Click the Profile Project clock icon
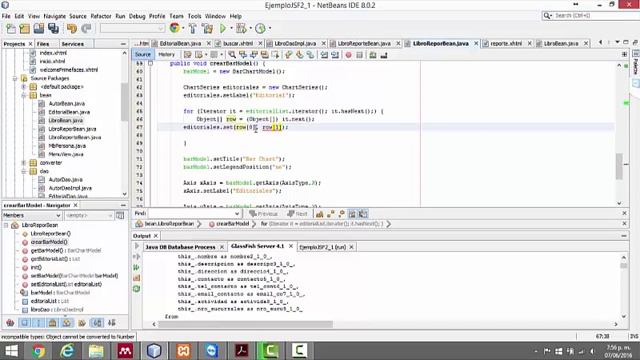The height and width of the screenshot is (360, 640). click(x=260, y=28)
